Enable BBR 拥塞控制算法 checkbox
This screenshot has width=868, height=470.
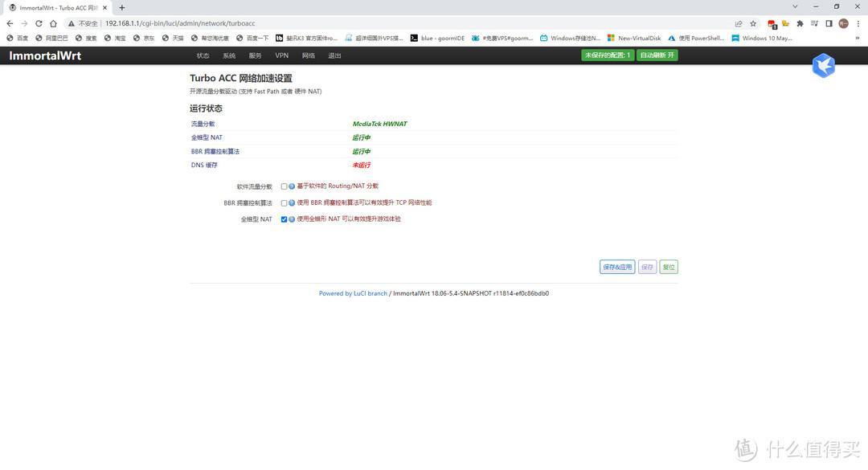pyautogui.click(x=284, y=203)
